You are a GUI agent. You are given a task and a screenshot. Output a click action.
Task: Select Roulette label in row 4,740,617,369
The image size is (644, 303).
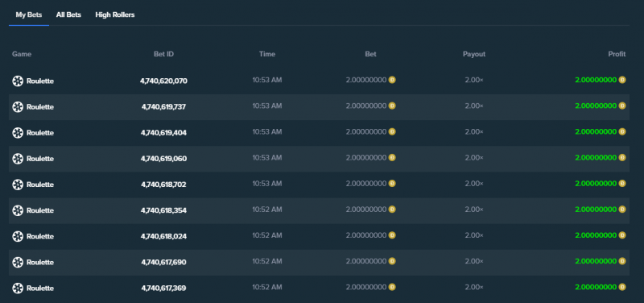pos(40,288)
